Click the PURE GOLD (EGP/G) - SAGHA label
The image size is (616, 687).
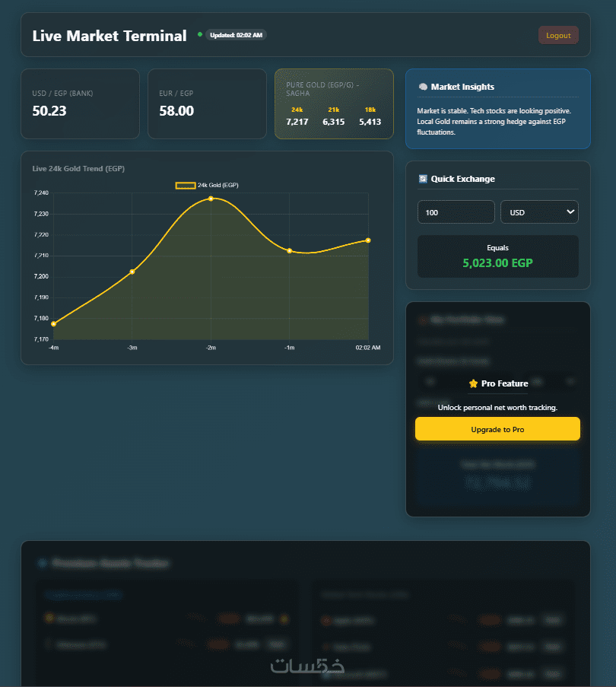pos(322,89)
